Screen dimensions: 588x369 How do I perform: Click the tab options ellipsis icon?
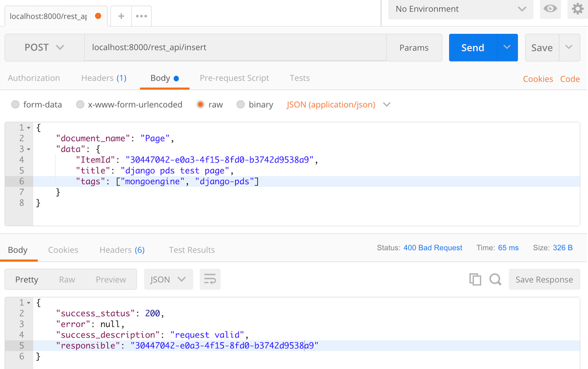pyautogui.click(x=142, y=16)
